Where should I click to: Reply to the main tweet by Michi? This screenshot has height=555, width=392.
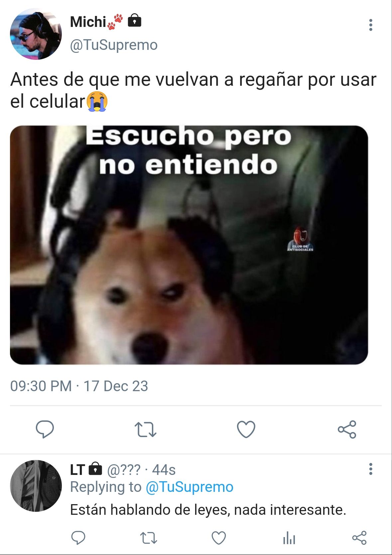[45, 429]
